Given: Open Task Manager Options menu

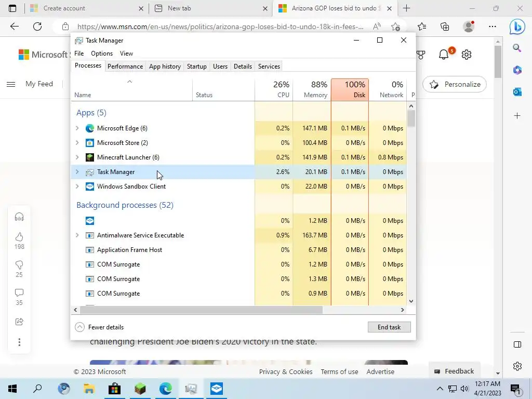Looking at the screenshot, I should 102,54.
